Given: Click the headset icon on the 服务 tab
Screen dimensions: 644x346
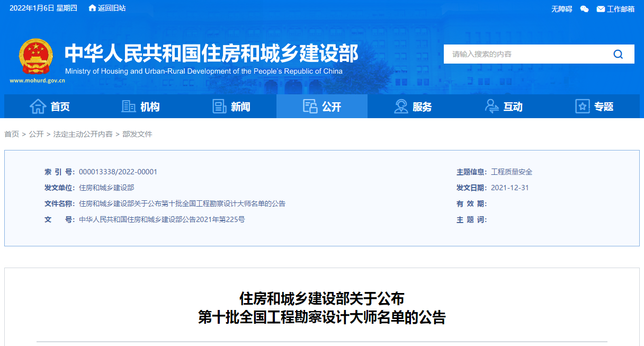Looking at the screenshot, I should (401, 106).
